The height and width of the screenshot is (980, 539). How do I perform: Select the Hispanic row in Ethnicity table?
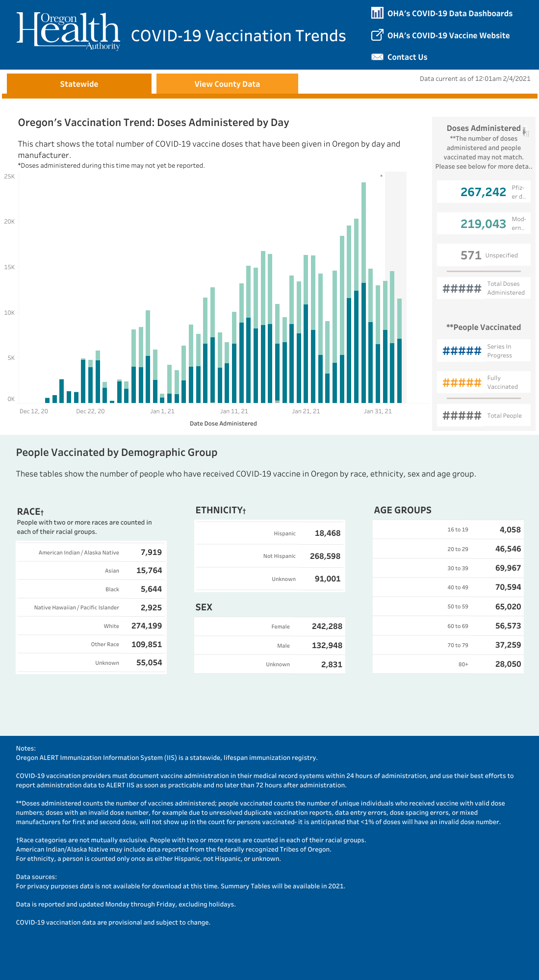[x=270, y=533]
